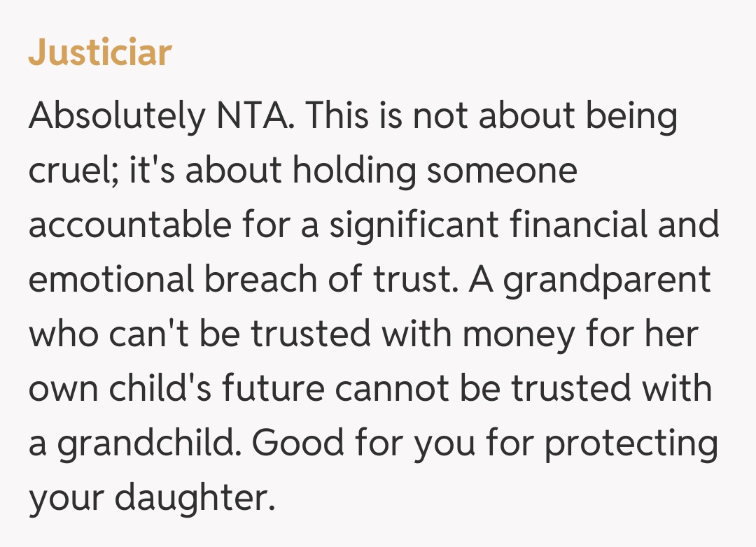
Task: Click the word "Absolutely" in the comment
Action: pyautogui.click(x=115, y=116)
